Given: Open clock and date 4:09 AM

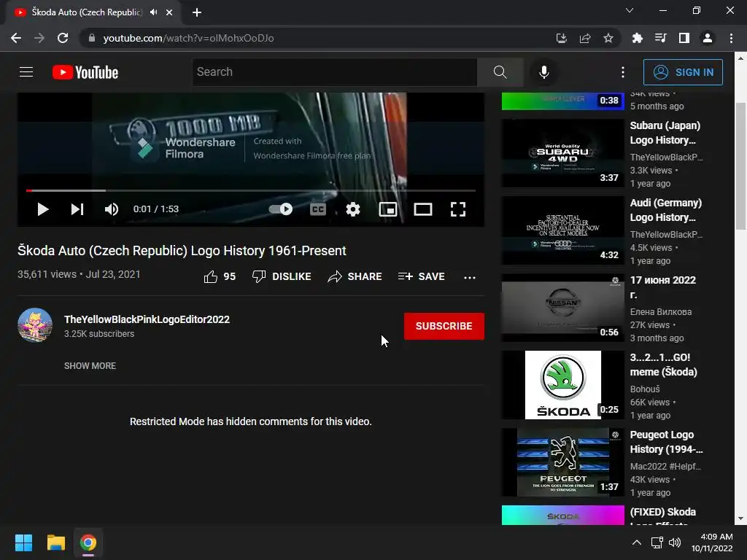Looking at the screenshot, I should pyautogui.click(x=712, y=542).
